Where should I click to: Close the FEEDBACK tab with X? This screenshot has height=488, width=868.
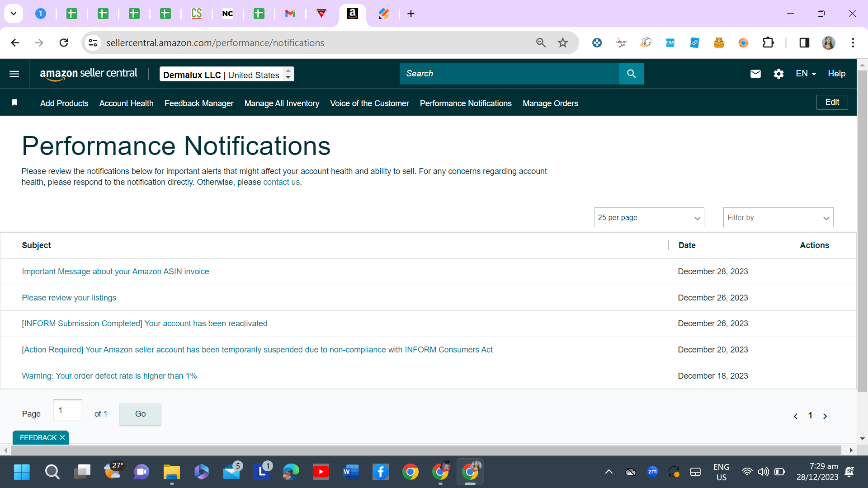point(62,437)
